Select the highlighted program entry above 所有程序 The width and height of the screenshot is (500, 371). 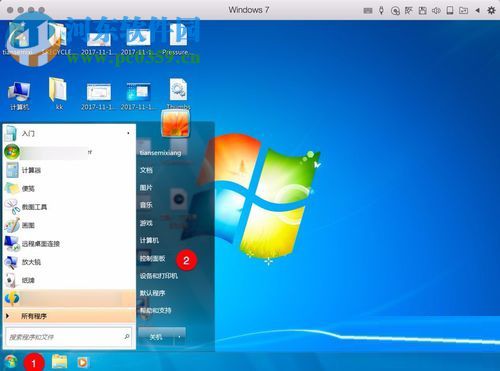coord(69,298)
